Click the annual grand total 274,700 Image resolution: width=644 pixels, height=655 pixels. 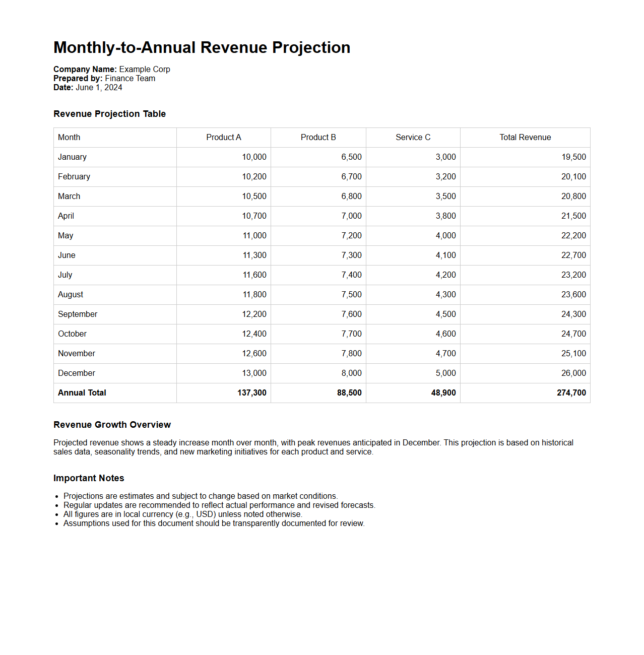coord(571,393)
